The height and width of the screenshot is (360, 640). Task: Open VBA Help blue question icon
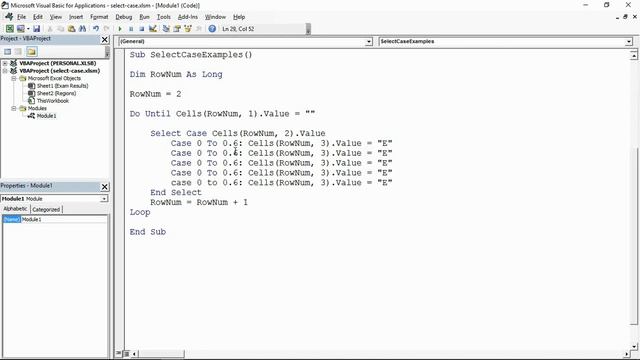click(x=212, y=29)
